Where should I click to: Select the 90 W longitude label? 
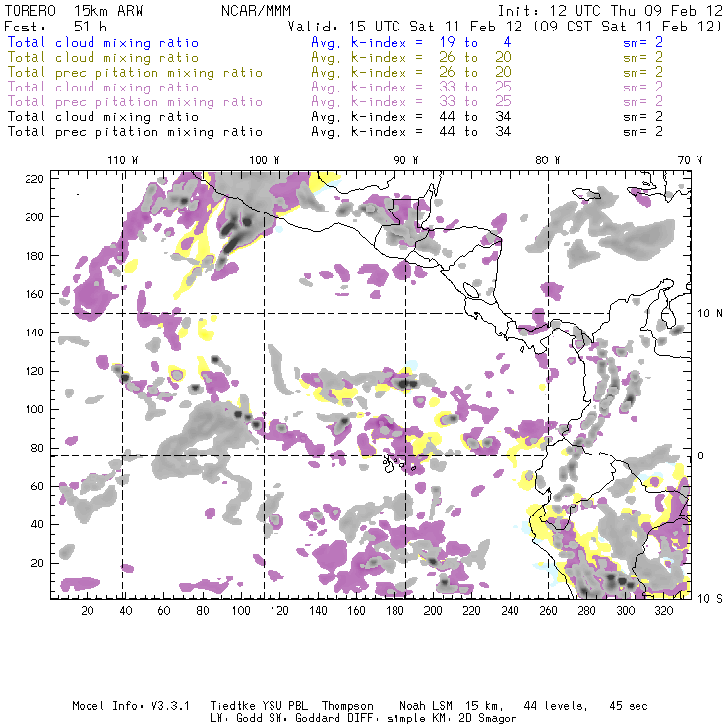tap(406, 160)
